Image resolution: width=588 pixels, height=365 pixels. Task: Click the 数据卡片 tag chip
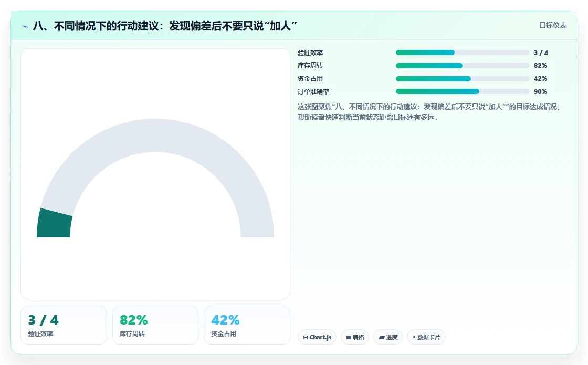click(x=426, y=337)
